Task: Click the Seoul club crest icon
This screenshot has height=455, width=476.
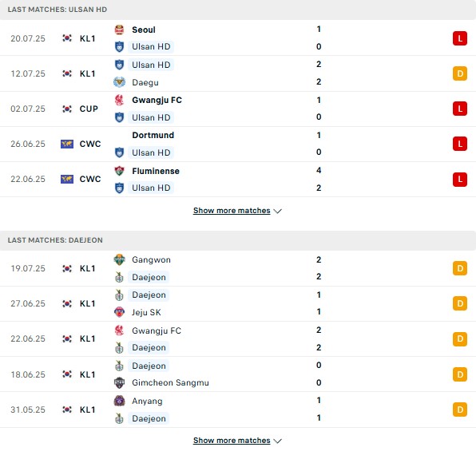Action: [119, 30]
